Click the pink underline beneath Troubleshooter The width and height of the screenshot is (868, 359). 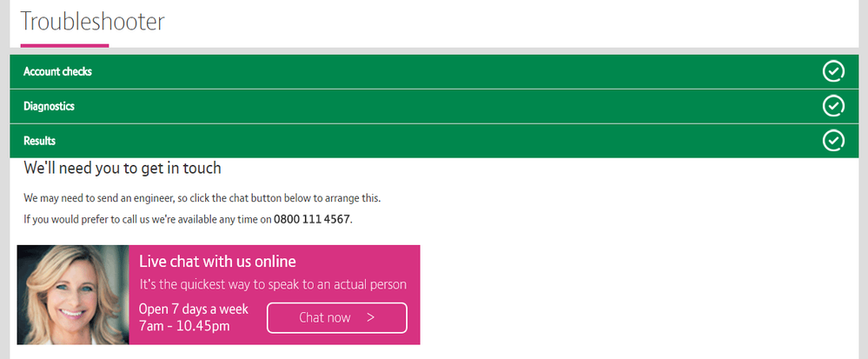tap(65, 45)
